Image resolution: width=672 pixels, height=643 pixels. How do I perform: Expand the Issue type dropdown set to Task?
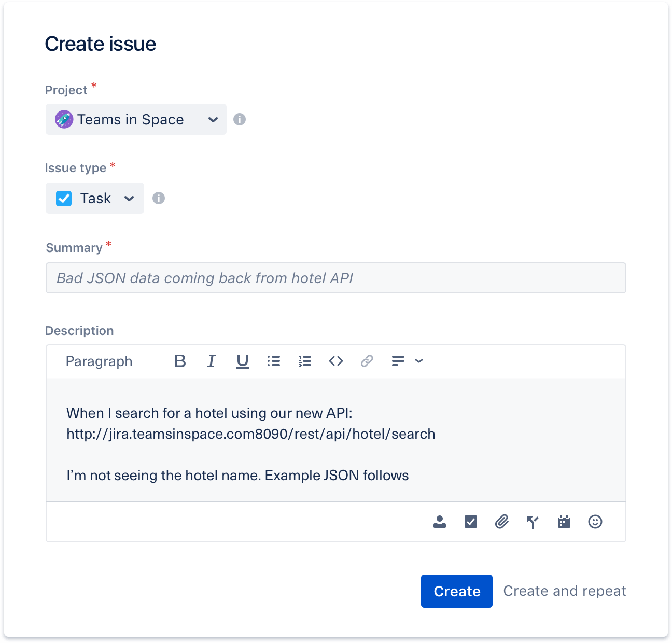coord(94,198)
